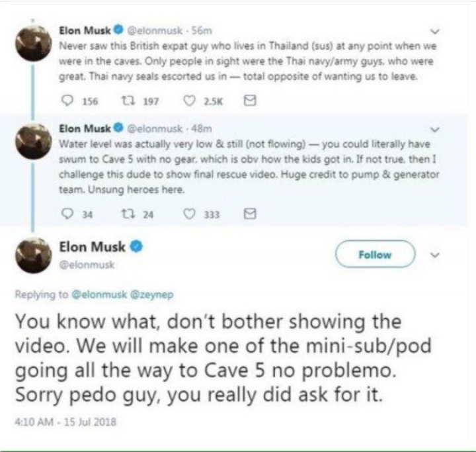
Task: Reply to the 48m tweet
Action: pos(65,214)
